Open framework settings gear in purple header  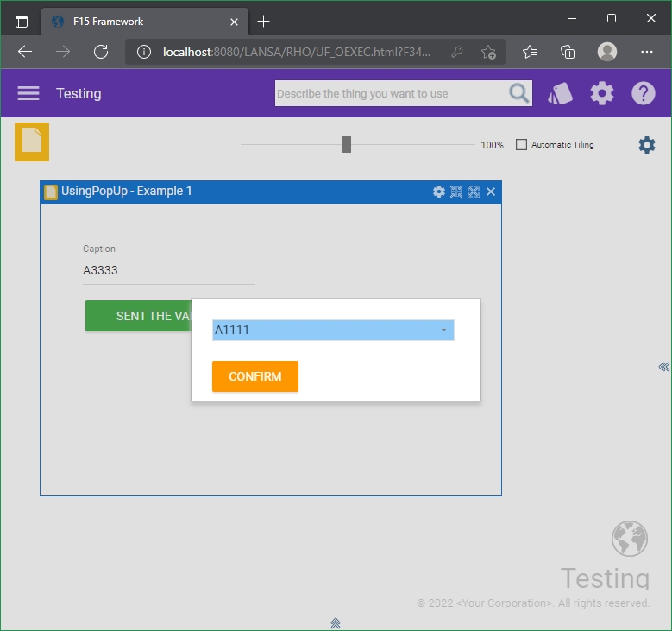coord(601,93)
